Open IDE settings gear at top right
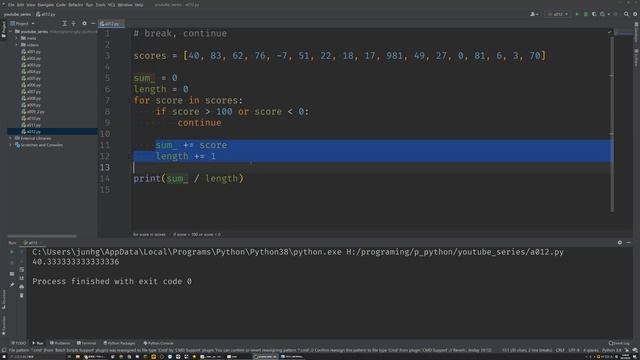Screen dimensions: 640x360 pyautogui.click(x=635, y=14)
